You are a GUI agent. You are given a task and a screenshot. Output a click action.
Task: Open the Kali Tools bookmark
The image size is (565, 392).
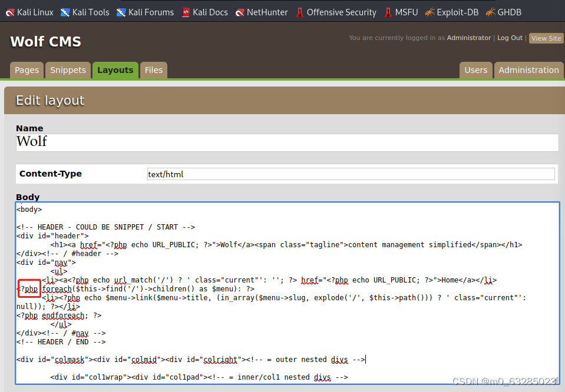(x=85, y=12)
